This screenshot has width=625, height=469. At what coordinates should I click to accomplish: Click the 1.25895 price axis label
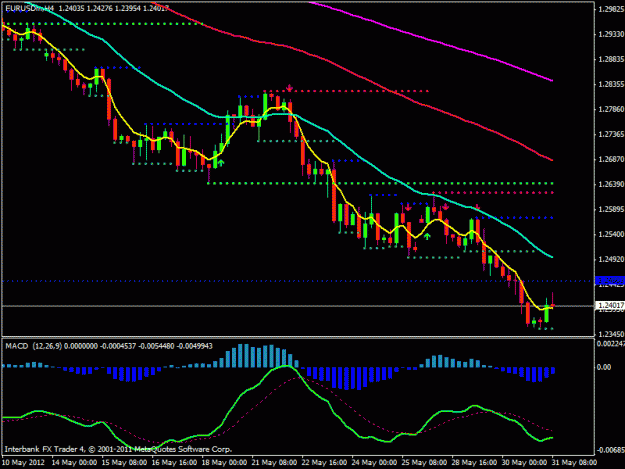[x=611, y=209]
